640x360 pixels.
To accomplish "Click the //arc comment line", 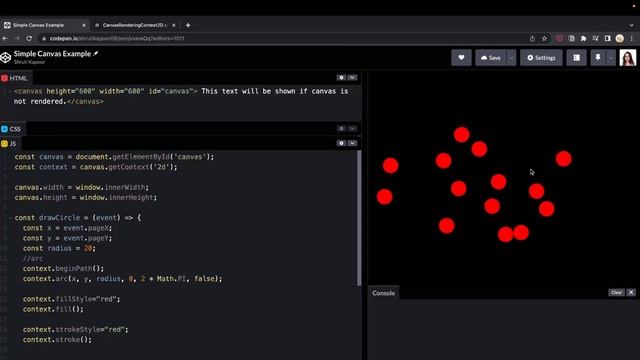I will 33,258.
